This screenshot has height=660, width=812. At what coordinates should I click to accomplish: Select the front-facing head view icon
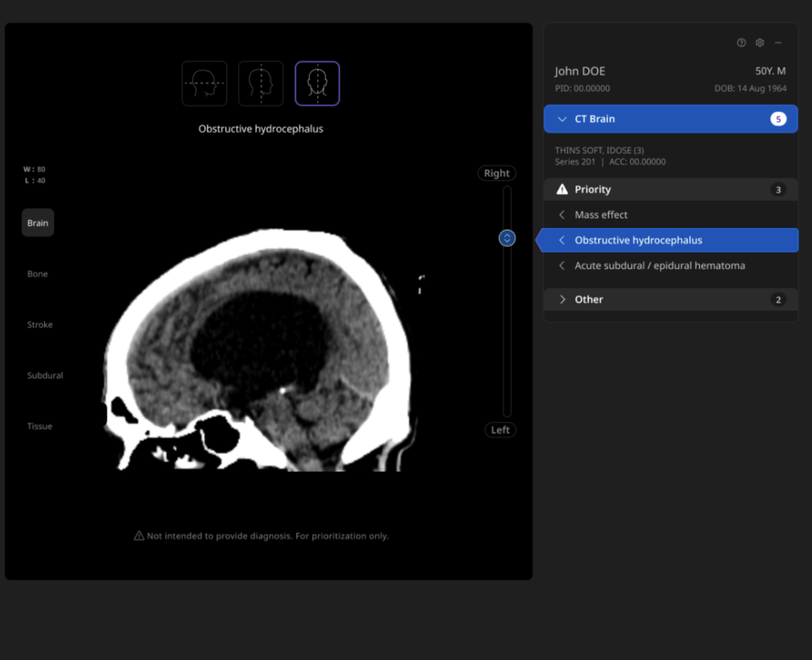(x=317, y=83)
